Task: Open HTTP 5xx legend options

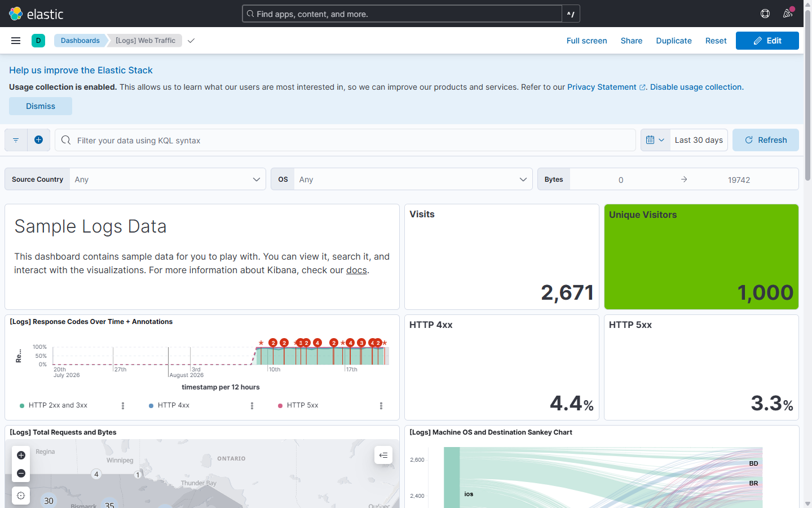Action: [381, 406]
